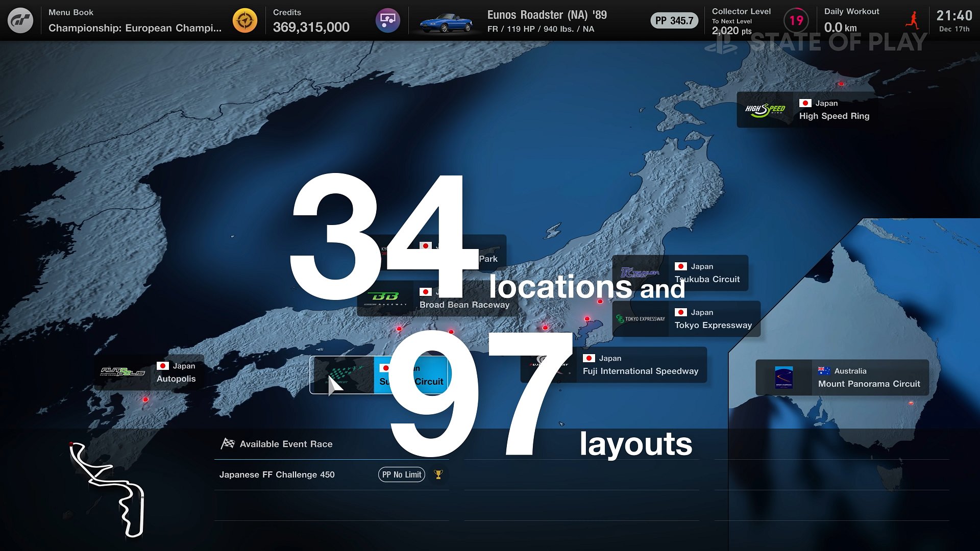980x551 pixels.
Task: Click the PP No Limit badge
Action: pyautogui.click(x=402, y=474)
